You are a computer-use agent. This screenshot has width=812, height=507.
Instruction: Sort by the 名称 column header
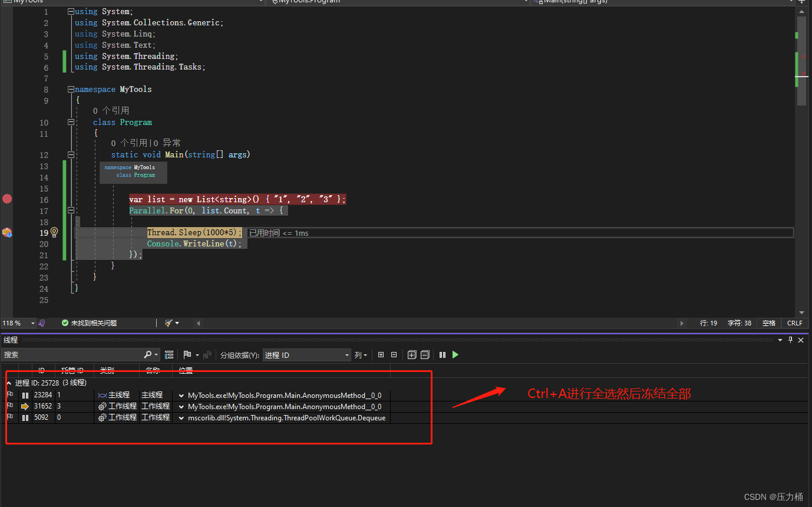click(156, 370)
